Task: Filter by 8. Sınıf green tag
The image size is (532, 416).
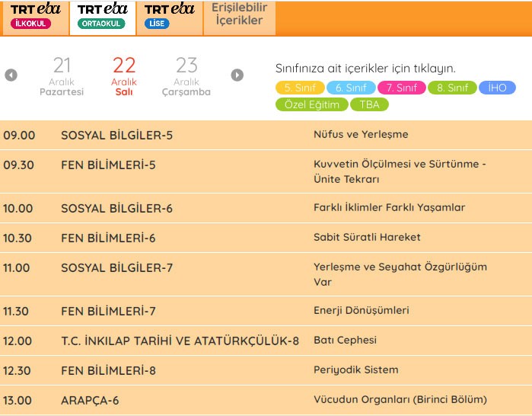Action: point(452,88)
